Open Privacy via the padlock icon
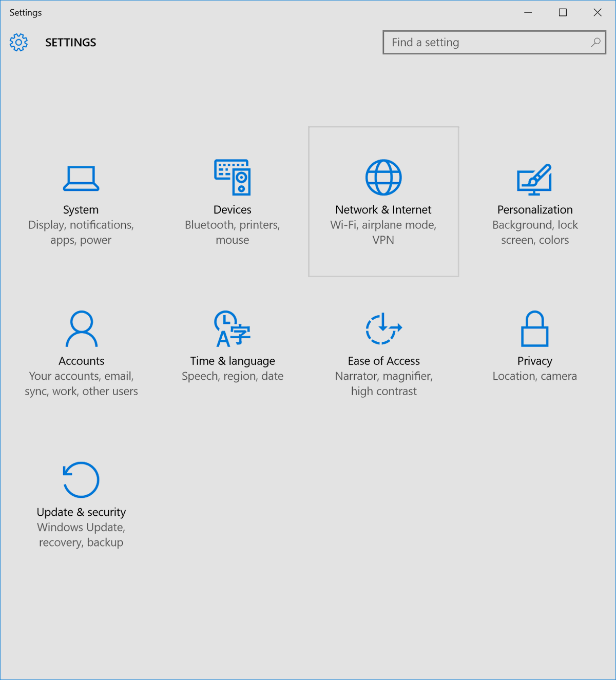Viewport: 616px width, 680px height. click(x=535, y=329)
